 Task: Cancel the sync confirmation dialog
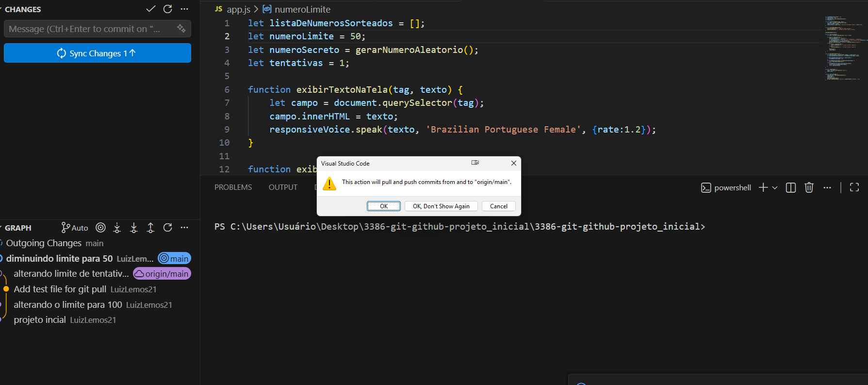point(499,206)
